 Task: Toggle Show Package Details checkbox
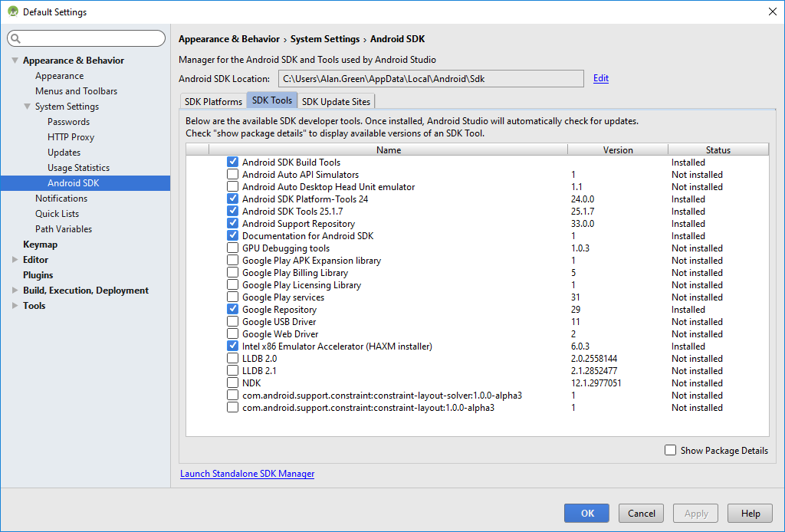[x=671, y=451]
